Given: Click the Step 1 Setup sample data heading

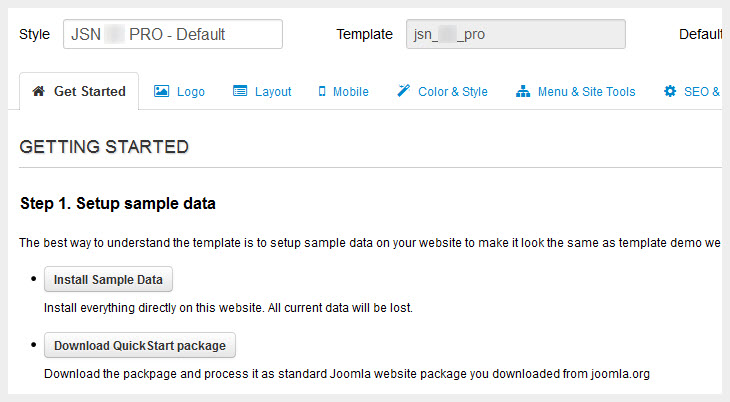Looking at the screenshot, I should click(x=118, y=204).
